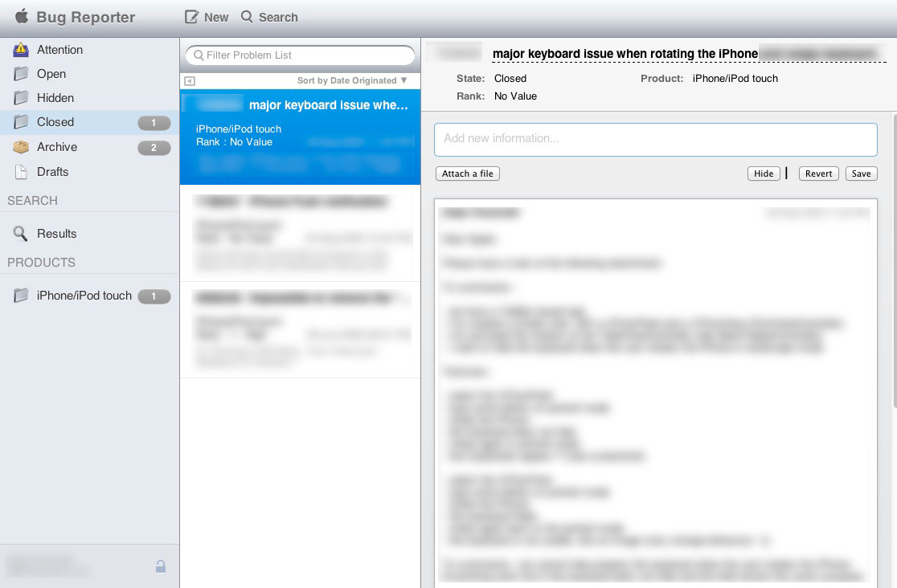Viewport: 897px width, 588px height.
Task: Select the Archive sidebar label
Action: coord(57,147)
